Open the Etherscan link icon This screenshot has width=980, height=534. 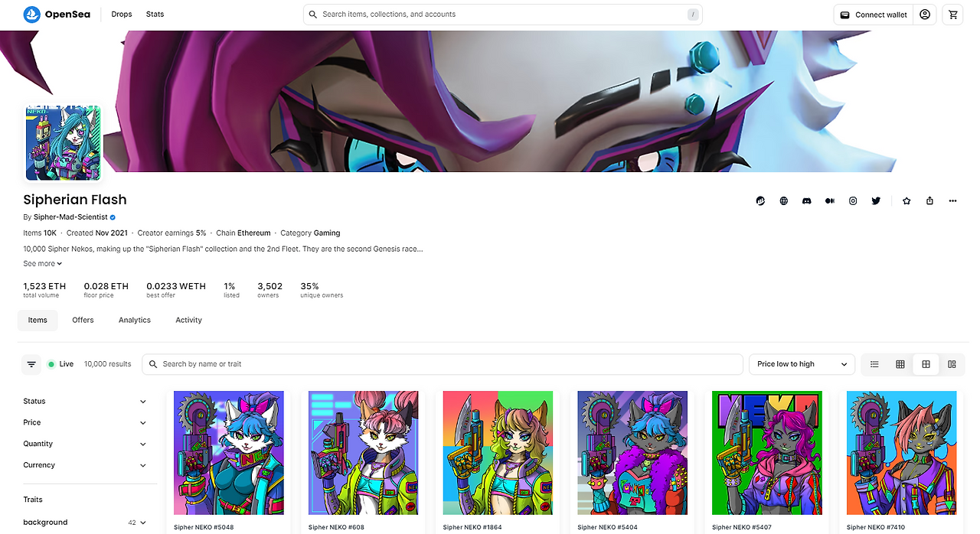click(760, 200)
